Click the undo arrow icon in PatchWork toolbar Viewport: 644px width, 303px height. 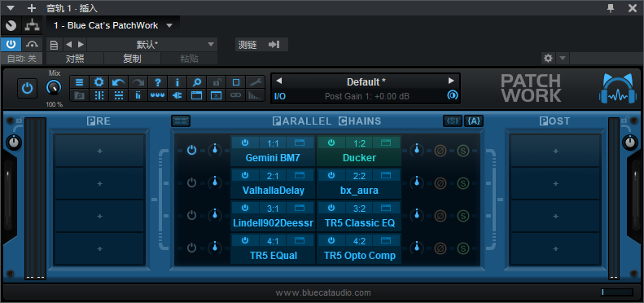[x=118, y=81]
